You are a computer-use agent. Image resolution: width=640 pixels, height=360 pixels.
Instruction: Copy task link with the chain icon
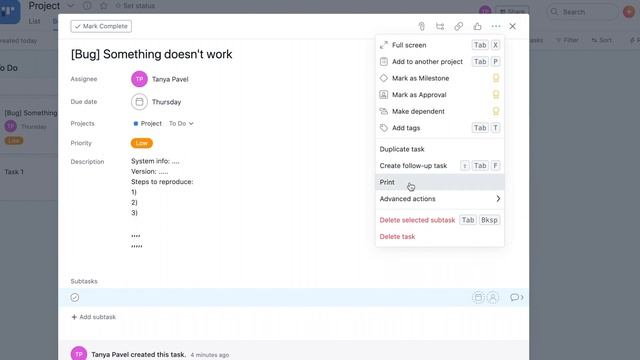pos(459,27)
